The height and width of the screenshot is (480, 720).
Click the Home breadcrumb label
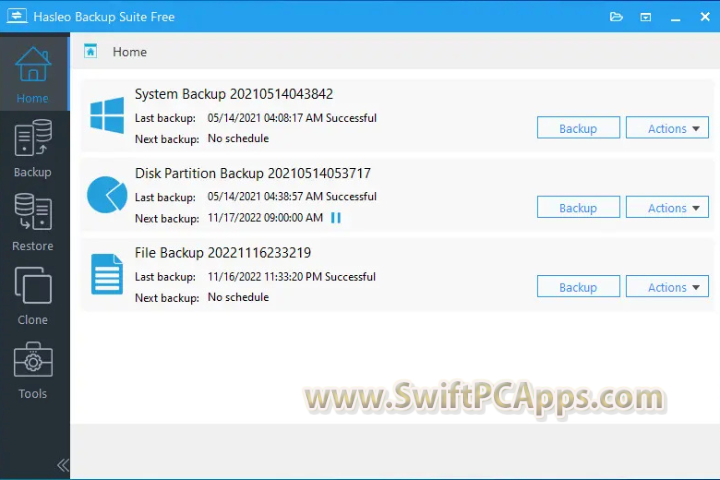130,52
